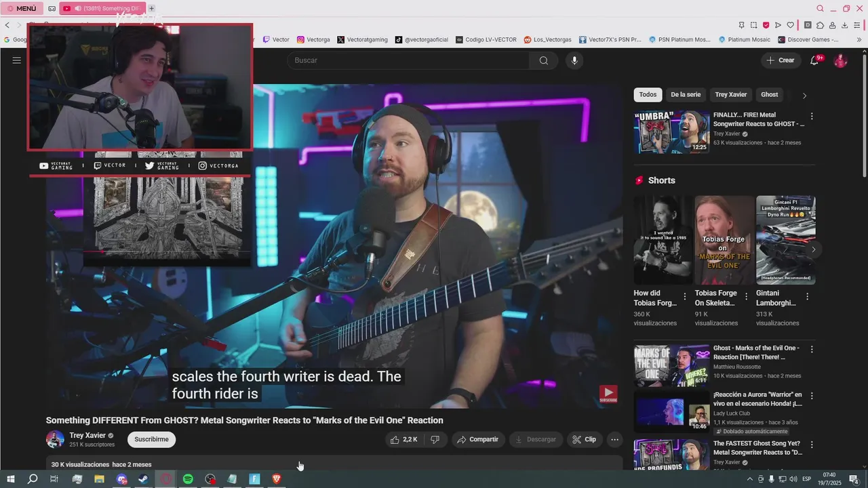Open the Easy Setup lines icon
Viewport: 868px width, 488px height.
click(858, 25)
